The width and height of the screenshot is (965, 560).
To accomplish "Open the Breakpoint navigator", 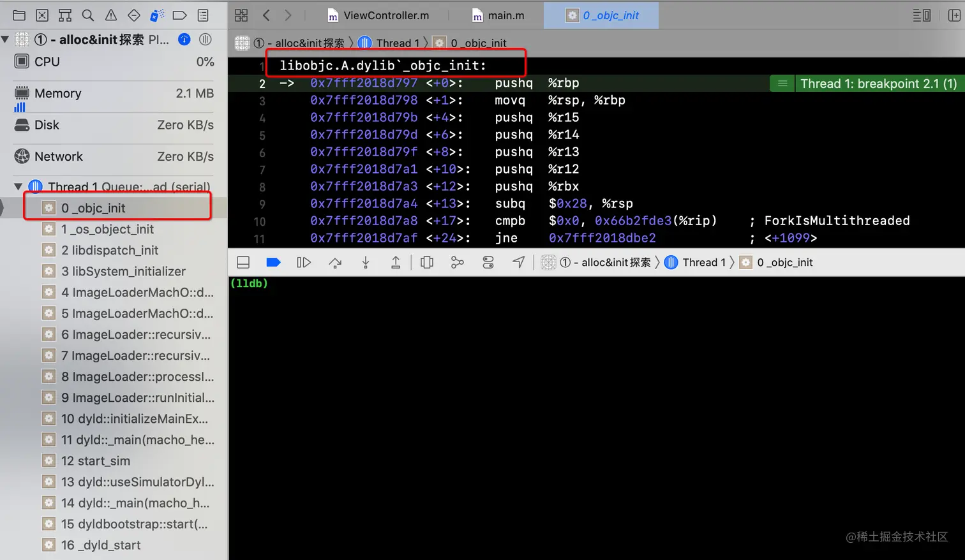I will click(x=180, y=15).
